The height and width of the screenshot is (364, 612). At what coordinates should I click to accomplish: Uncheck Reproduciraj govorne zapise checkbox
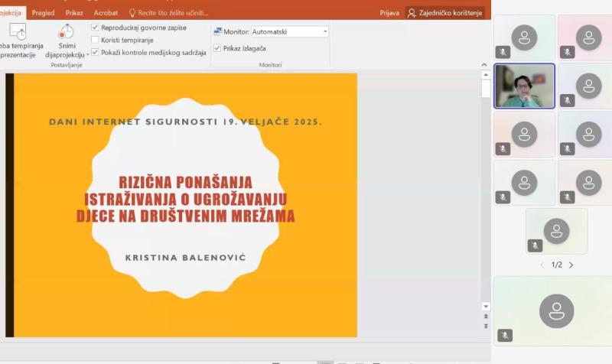pos(95,28)
